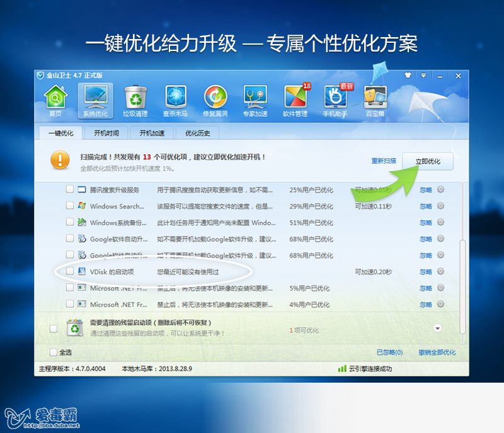Click the 撤销全部优化 link
The image size is (504, 433).
point(437,352)
